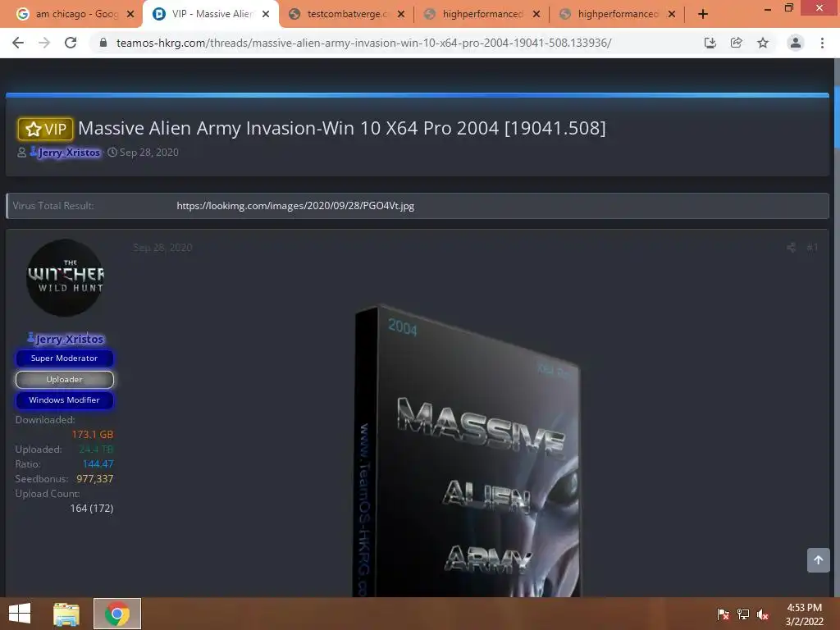Click the VIP badge in thread title

coord(46,129)
